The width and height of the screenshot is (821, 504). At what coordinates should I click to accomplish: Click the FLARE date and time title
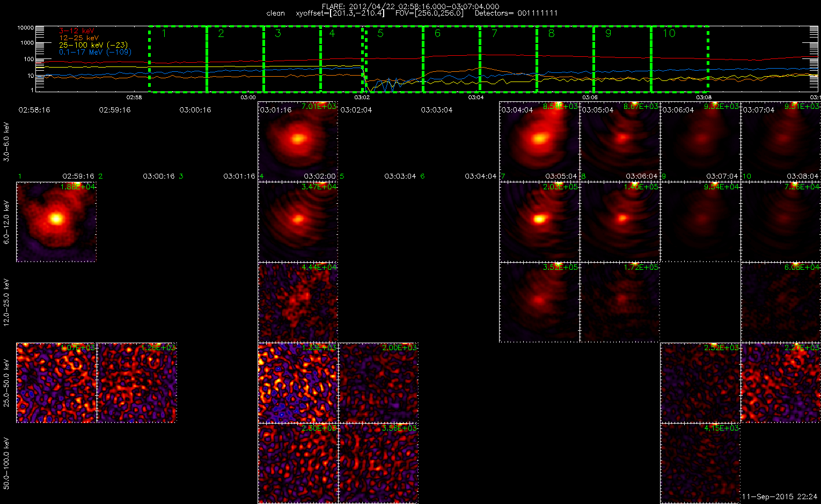(410, 6)
